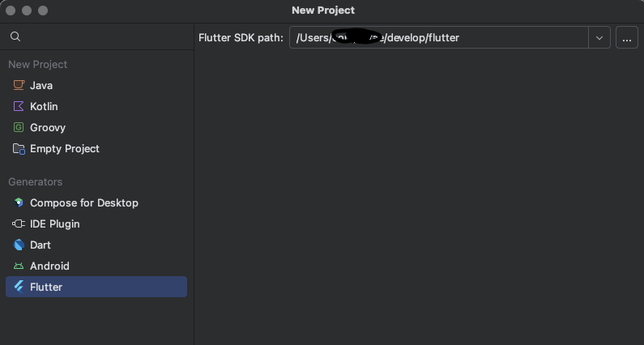Click the Flutter logo icon
The height and width of the screenshot is (345, 644).
19,287
